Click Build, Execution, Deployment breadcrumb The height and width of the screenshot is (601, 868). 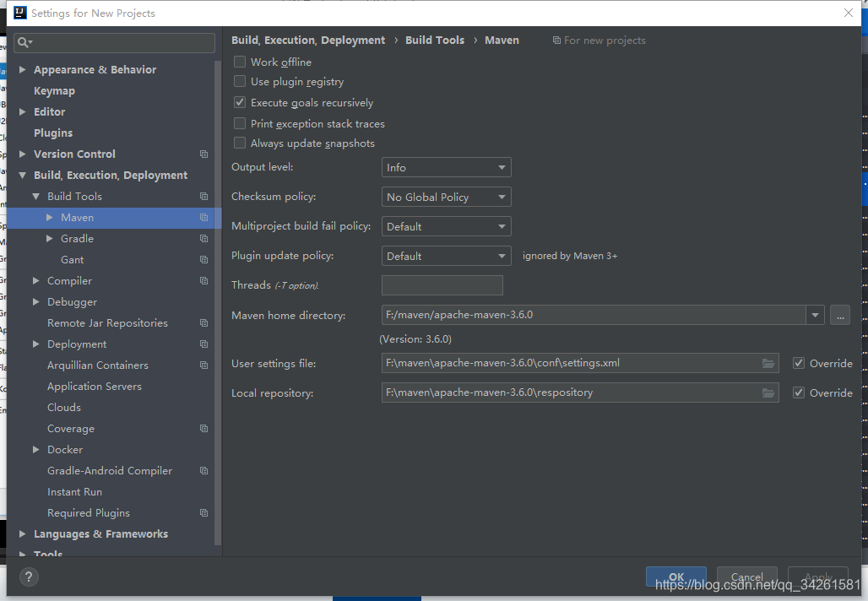pos(308,40)
